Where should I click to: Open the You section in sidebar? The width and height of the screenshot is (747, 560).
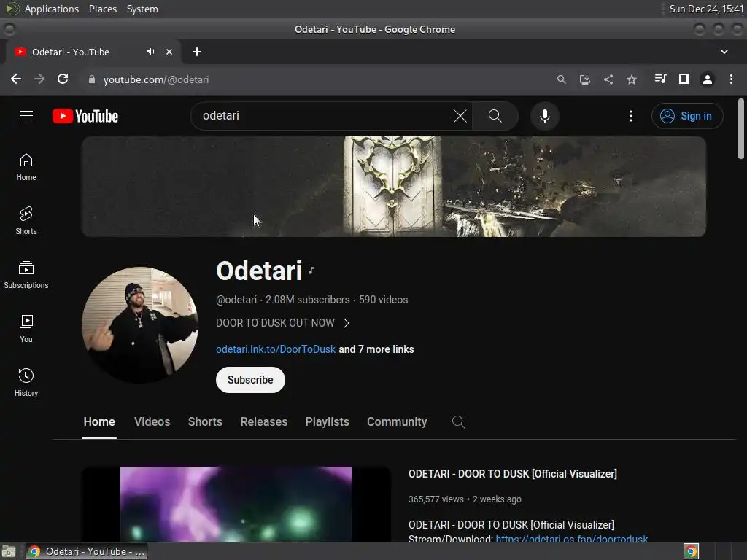(x=26, y=329)
